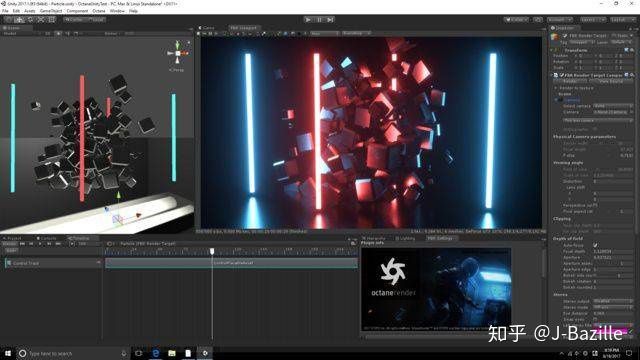Toggle the PBR Render Target Camera component checkbox
The height and width of the screenshot is (360, 640).
pyautogui.click(x=562, y=75)
